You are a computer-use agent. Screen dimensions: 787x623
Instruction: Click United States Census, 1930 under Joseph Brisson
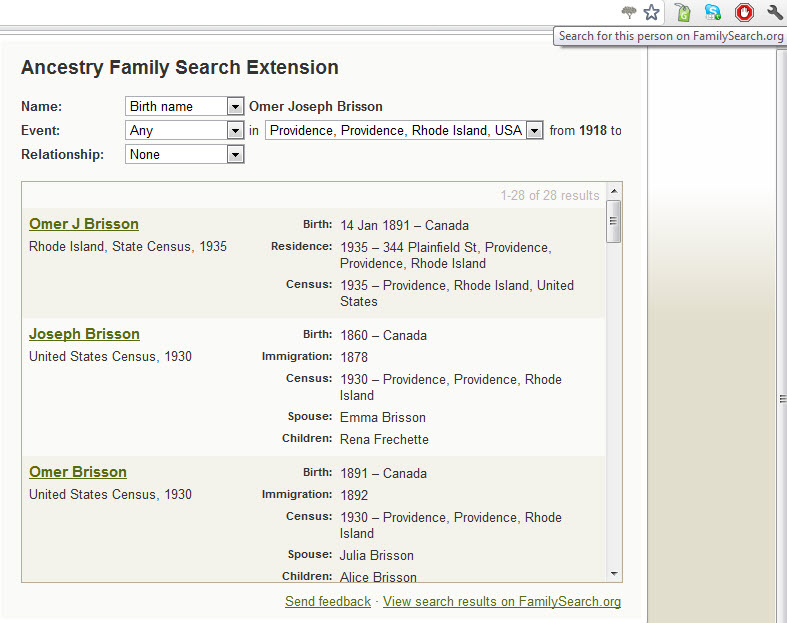tap(110, 356)
